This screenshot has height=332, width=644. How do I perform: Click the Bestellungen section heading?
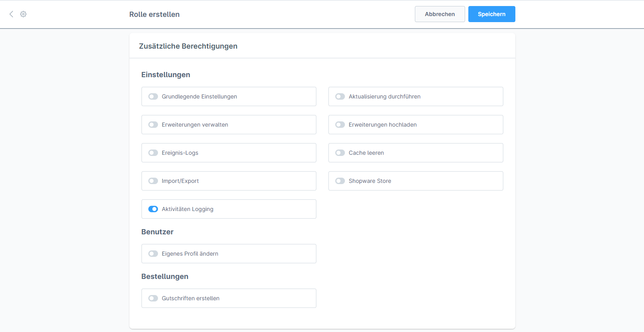[x=165, y=277]
